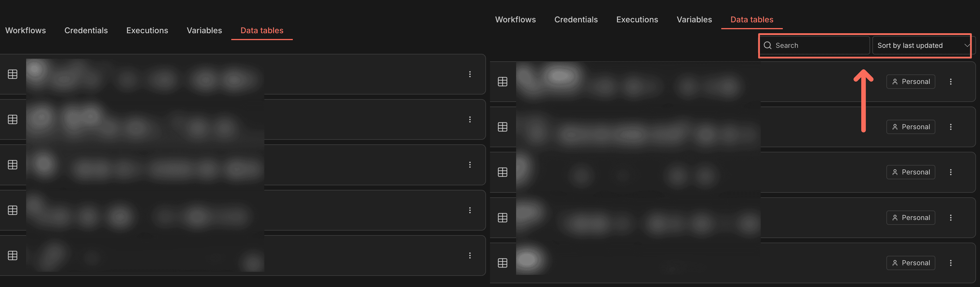Click the magnifier icon in the Search box

(x=767, y=45)
